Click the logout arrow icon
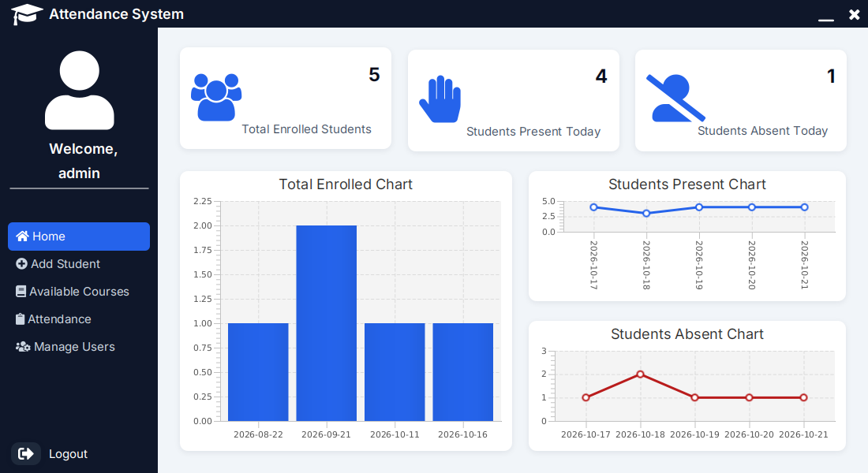 (25, 453)
